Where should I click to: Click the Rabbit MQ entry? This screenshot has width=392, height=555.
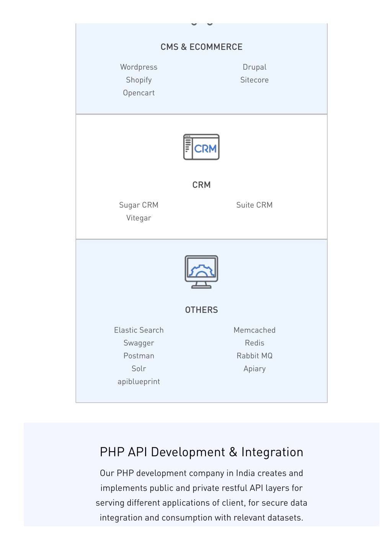[x=255, y=356]
